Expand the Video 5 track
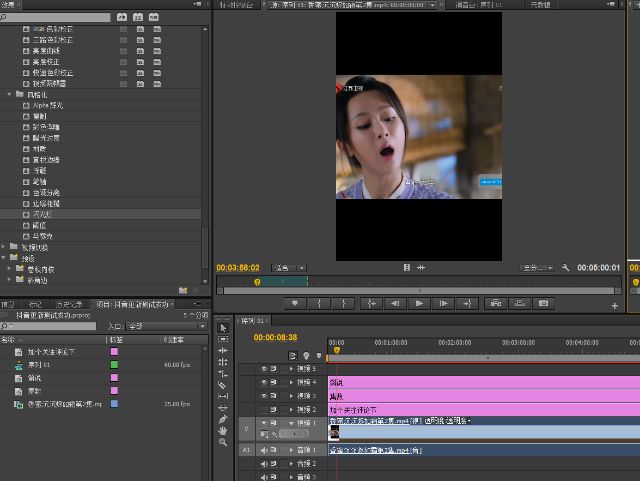Image resolution: width=640 pixels, height=481 pixels. point(291,369)
